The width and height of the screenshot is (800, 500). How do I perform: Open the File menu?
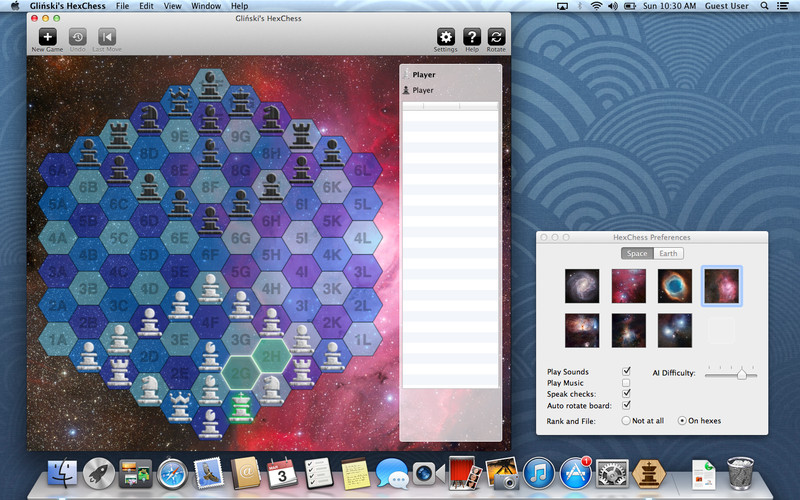pyautogui.click(x=122, y=6)
